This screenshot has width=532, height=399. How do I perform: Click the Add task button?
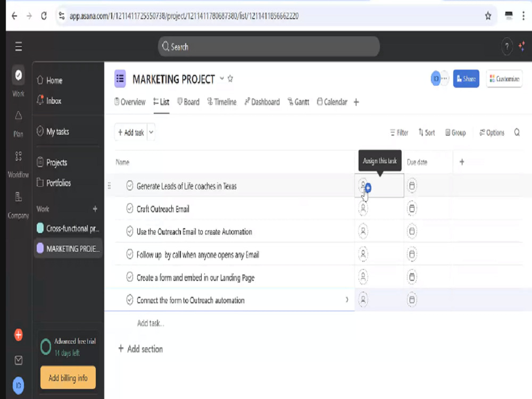click(x=131, y=132)
